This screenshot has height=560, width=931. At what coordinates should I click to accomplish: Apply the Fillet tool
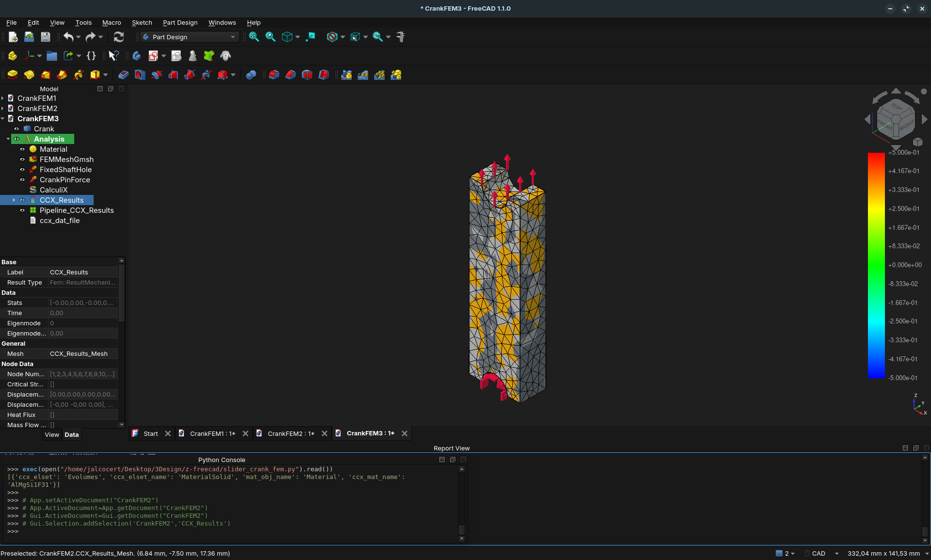[274, 75]
